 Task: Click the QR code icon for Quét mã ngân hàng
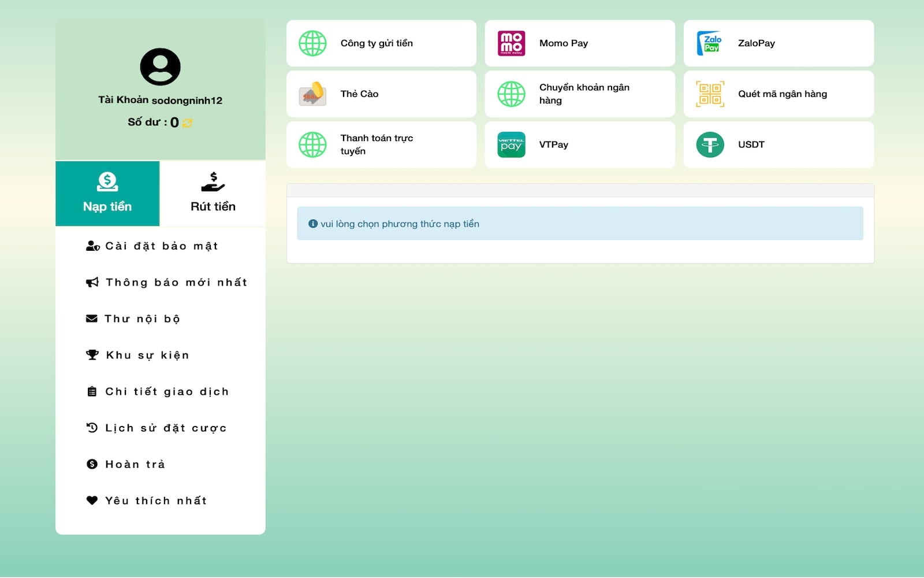(x=710, y=94)
